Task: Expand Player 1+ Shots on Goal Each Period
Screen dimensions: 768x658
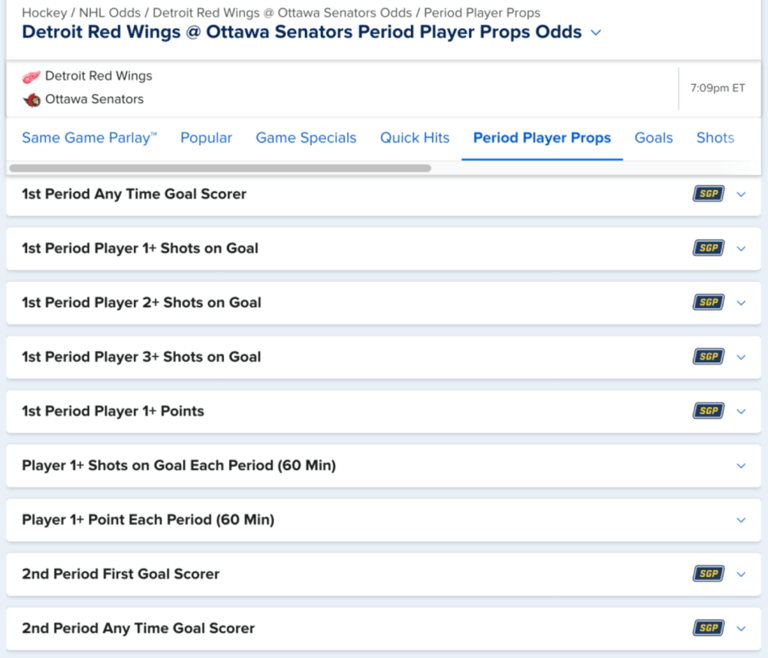Action: tap(741, 466)
